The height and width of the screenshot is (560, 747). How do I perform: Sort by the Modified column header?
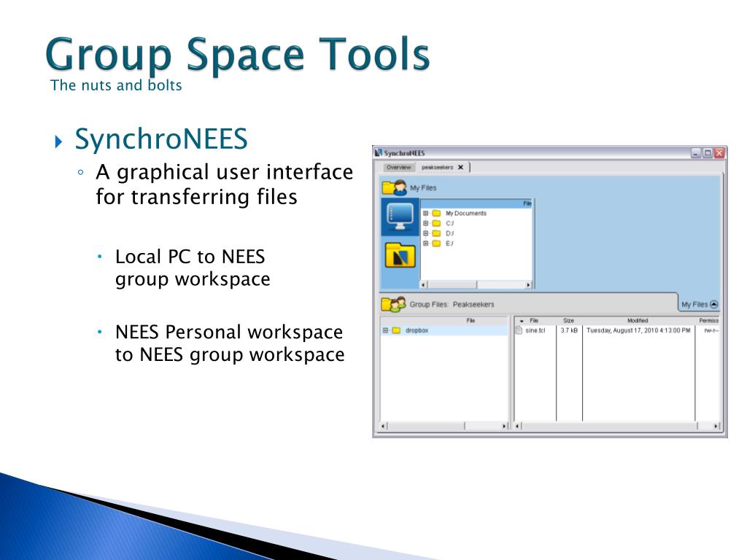click(638, 321)
